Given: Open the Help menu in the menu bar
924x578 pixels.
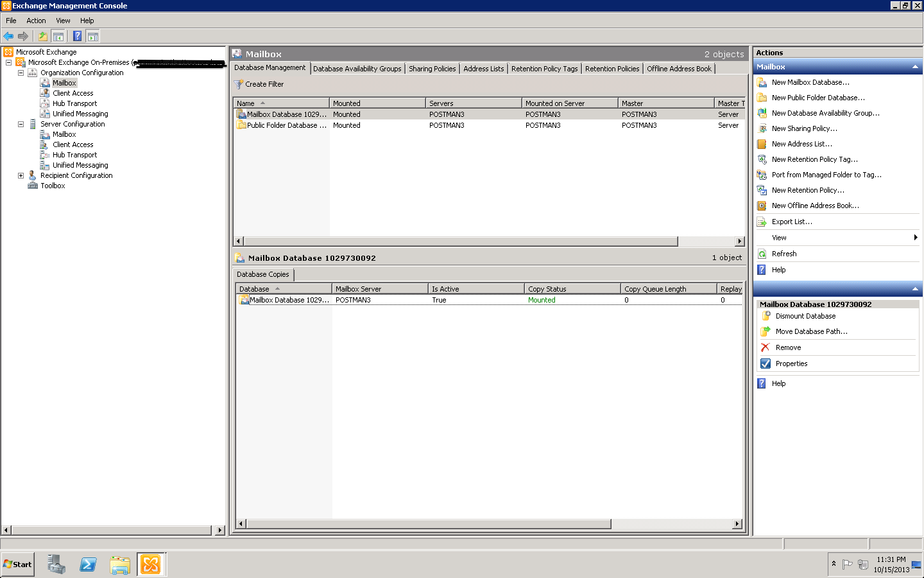Looking at the screenshot, I should click(87, 21).
